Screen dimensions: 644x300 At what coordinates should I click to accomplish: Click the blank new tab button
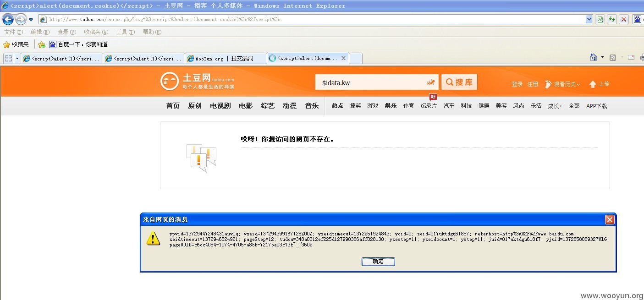356,58
